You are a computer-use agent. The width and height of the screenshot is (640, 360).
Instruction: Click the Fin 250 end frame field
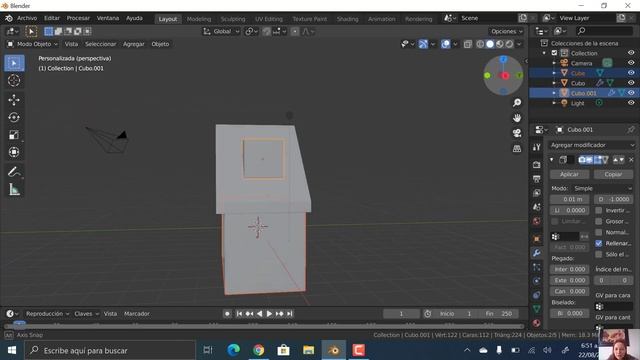499,313
